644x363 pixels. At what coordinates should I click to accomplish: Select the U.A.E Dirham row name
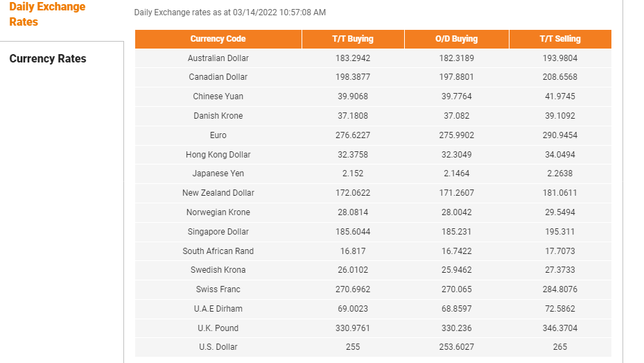coord(218,309)
